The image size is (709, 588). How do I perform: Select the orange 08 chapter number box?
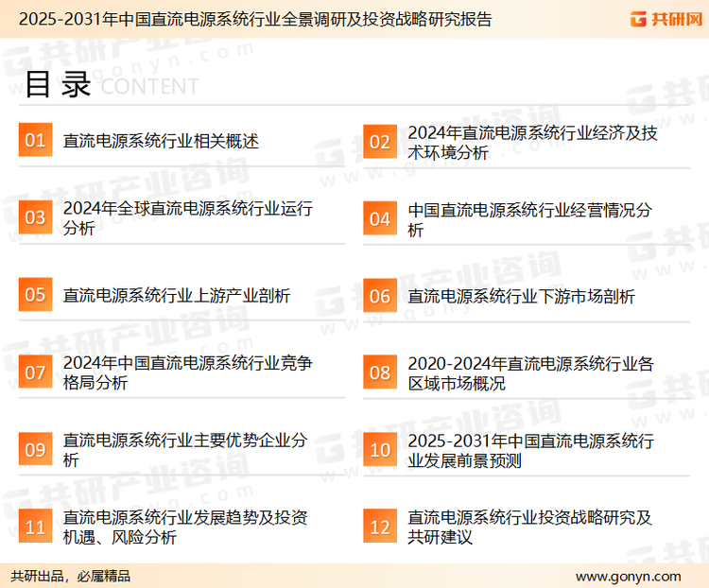(x=380, y=372)
